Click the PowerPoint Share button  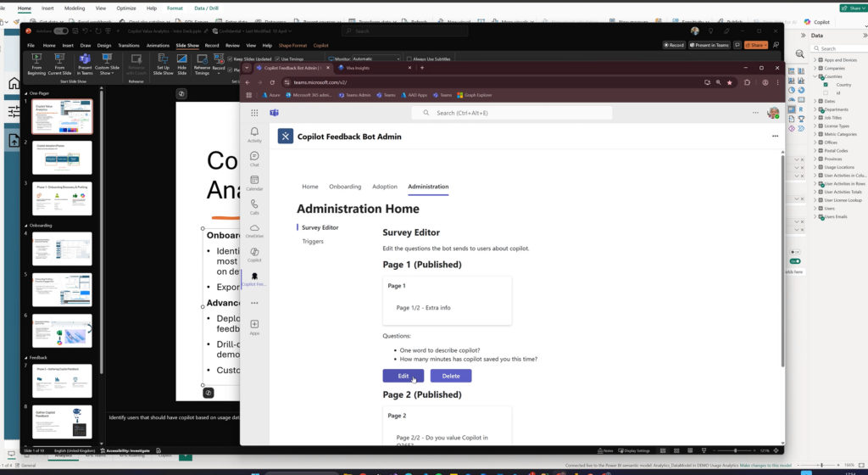tap(755, 46)
